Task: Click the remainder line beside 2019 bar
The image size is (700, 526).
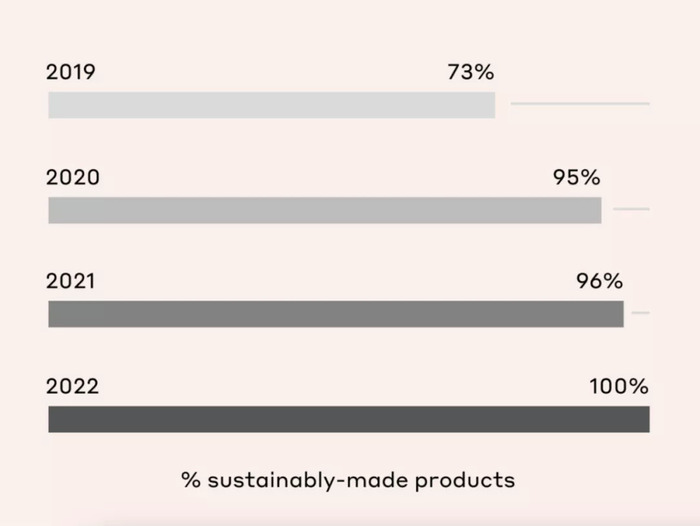Action: (x=580, y=104)
